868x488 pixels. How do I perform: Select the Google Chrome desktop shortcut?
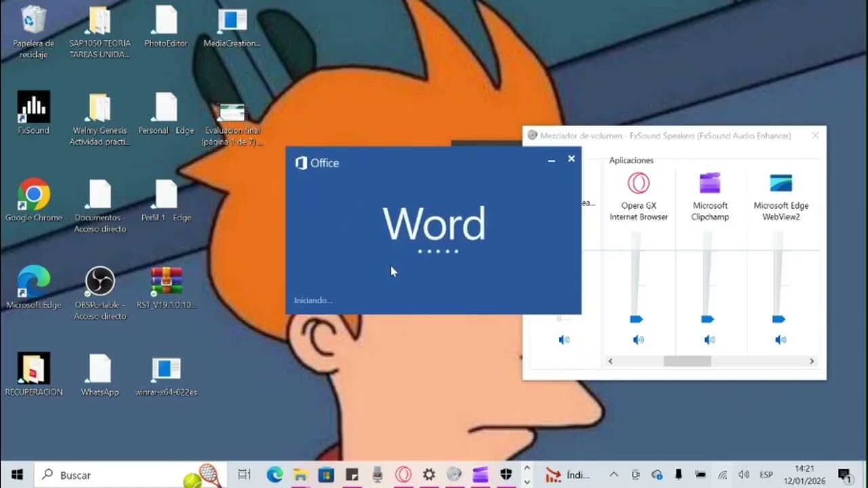coord(33,201)
